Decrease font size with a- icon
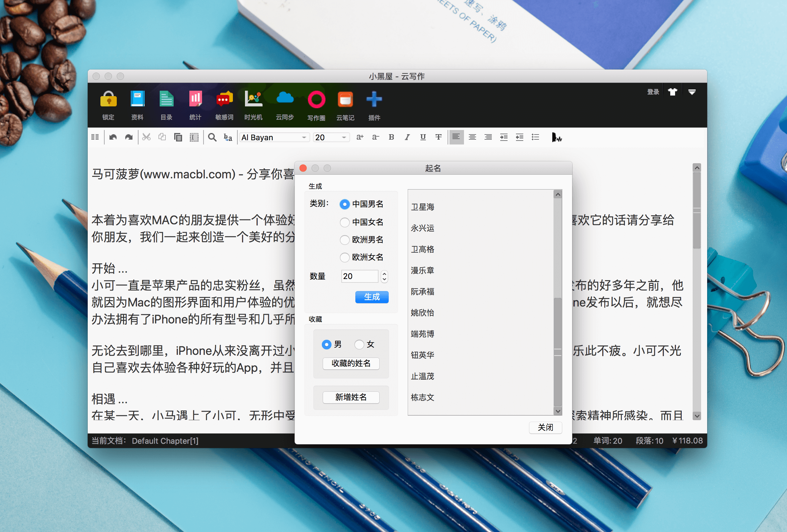 (376, 137)
